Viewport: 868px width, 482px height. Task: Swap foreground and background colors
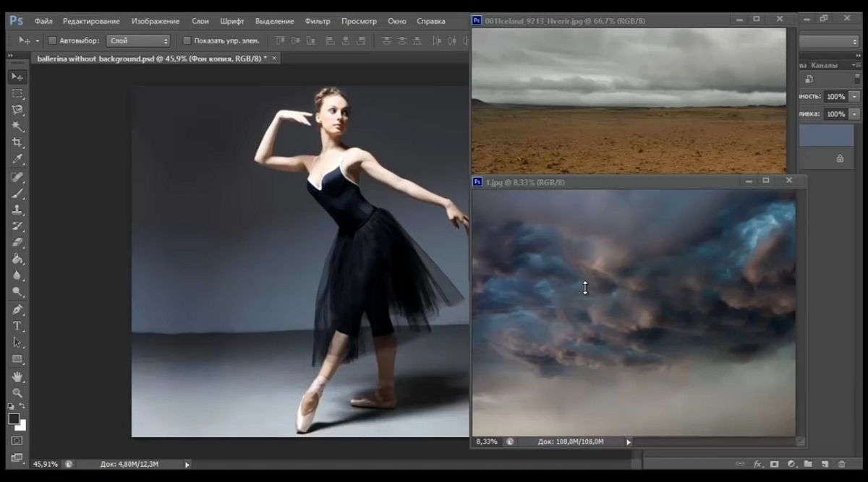(x=22, y=408)
